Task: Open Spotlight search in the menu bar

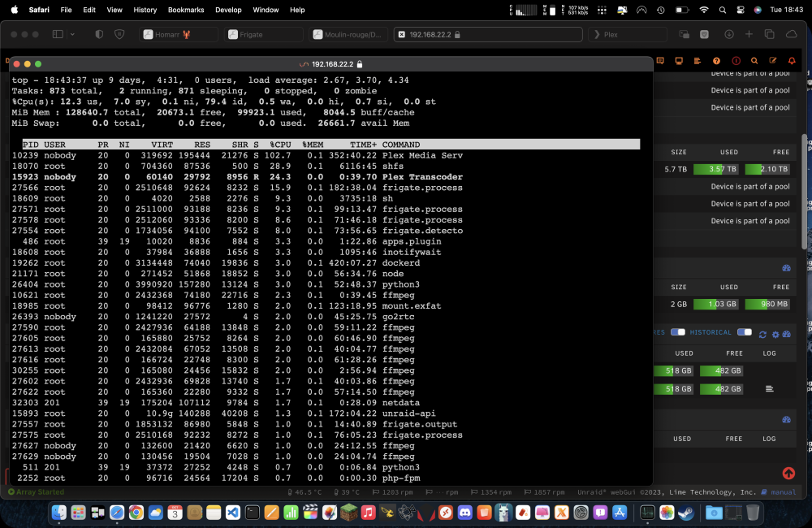Action: pyautogui.click(x=723, y=10)
